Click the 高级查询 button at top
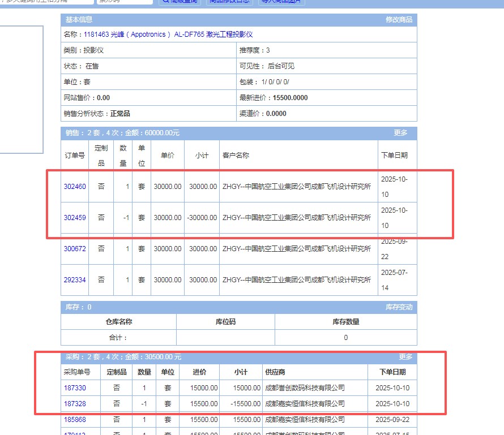This screenshot has width=504, height=435. [180, 2]
